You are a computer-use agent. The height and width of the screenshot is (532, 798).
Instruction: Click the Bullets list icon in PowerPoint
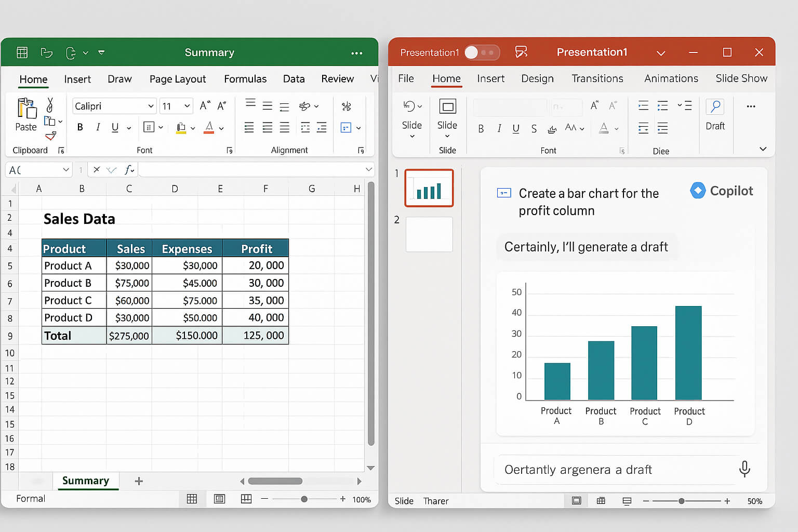[x=643, y=106]
